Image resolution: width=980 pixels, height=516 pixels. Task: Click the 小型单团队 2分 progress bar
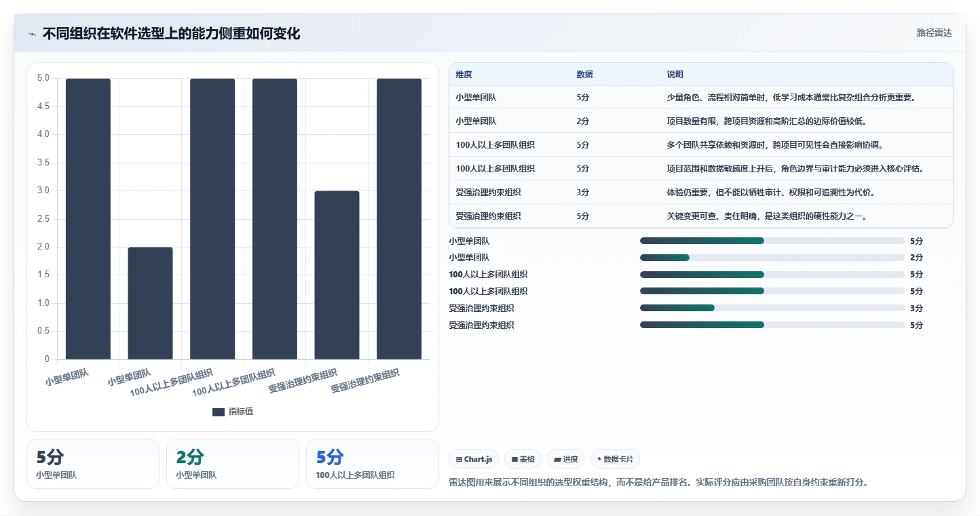pyautogui.click(x=772, y=258)
